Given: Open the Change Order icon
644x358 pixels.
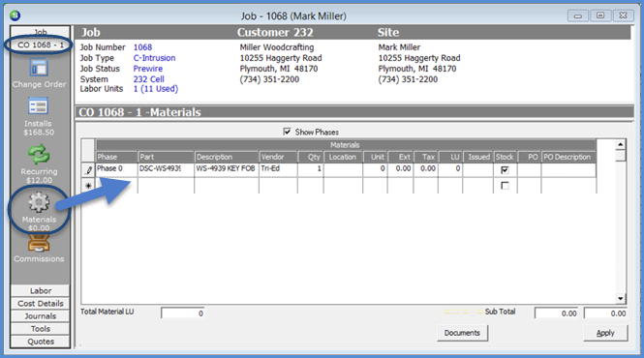Looking at the screenshot, I should (39, 68).
